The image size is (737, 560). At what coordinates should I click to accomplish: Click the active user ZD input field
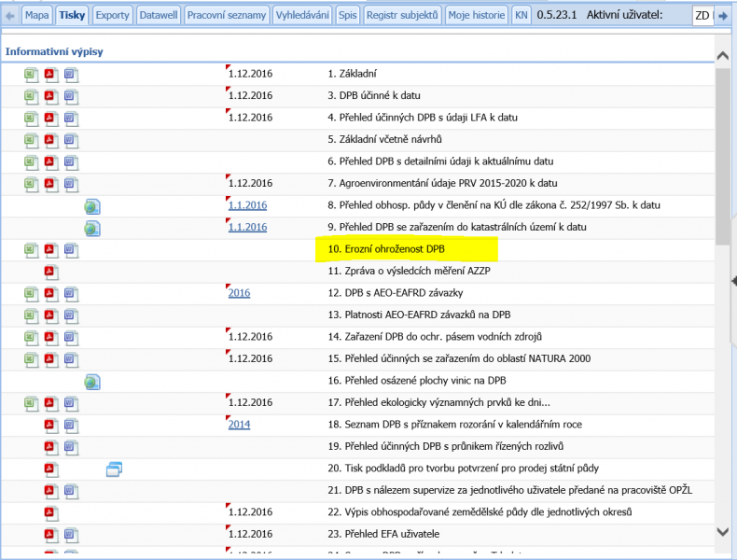[x=702, y=16]
